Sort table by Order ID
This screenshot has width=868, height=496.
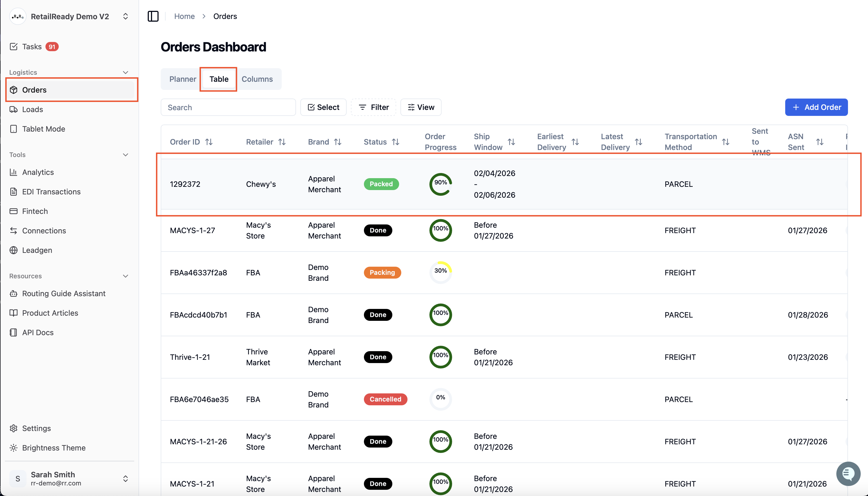pos(209,142)
